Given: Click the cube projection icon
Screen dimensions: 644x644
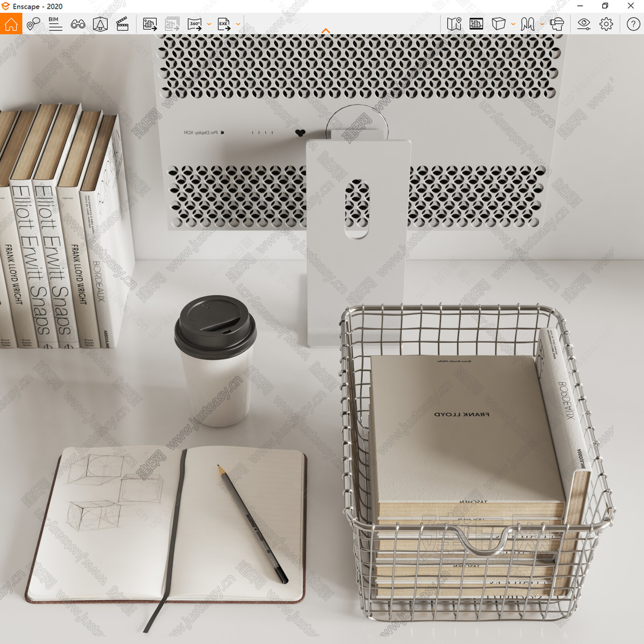Looking at the screenshot, I should coord(498,24).
